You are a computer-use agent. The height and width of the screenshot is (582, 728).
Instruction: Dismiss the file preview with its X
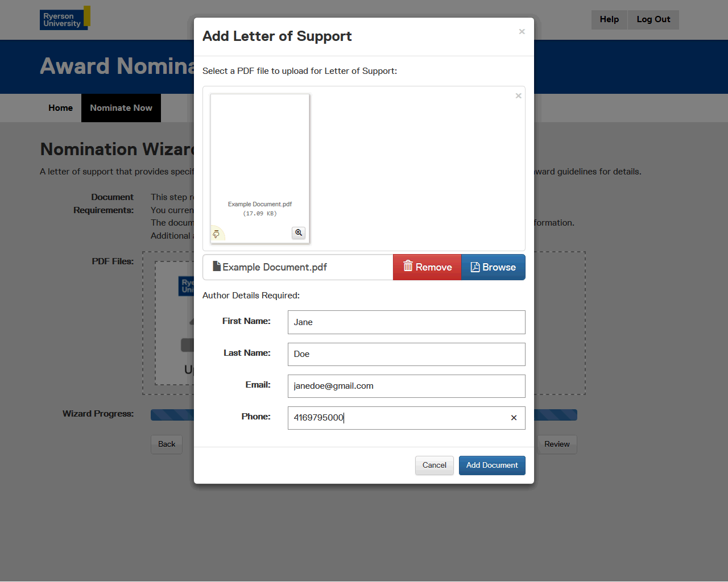coord(518,96)
